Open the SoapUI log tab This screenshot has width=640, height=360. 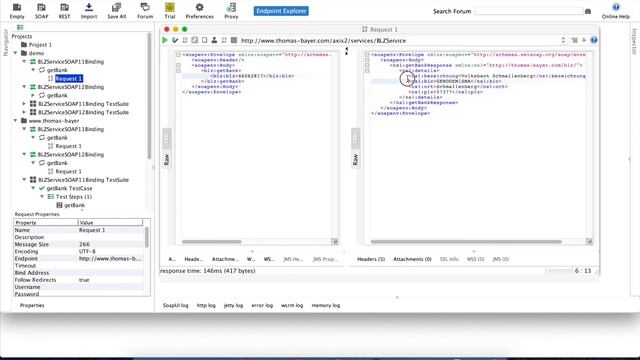[x=176, y=305]
